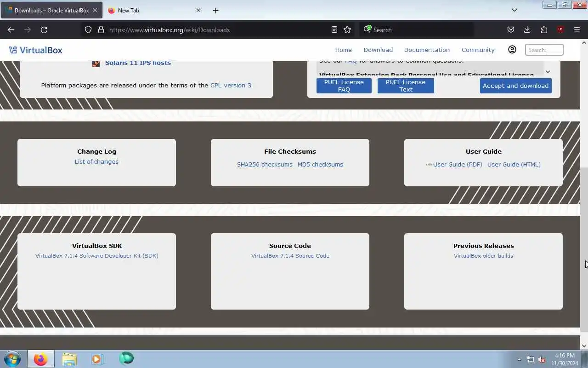Image resolution: width=588 pixels, height=368 pixels.
Task: Open the Pocket save icon
Action: [510, 29]
